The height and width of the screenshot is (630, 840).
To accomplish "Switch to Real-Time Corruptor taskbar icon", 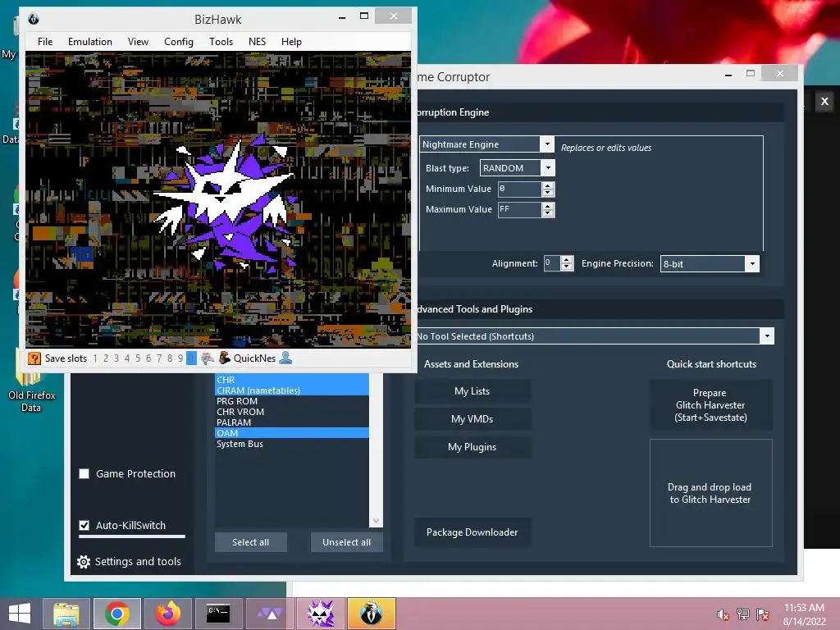I will click(321, 614).
